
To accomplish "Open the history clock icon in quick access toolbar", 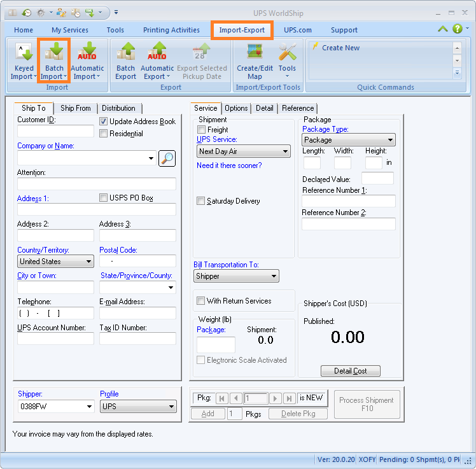I will click(x=27, y=13).
